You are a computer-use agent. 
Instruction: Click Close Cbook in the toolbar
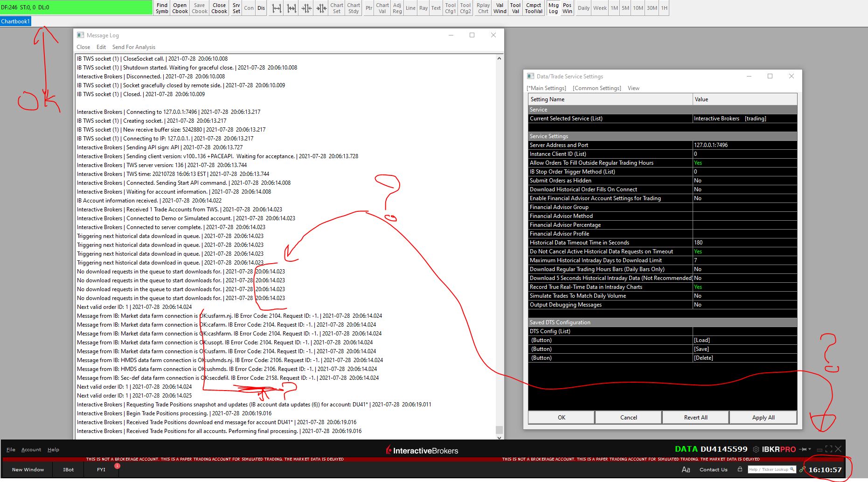(x=219, y=8)
